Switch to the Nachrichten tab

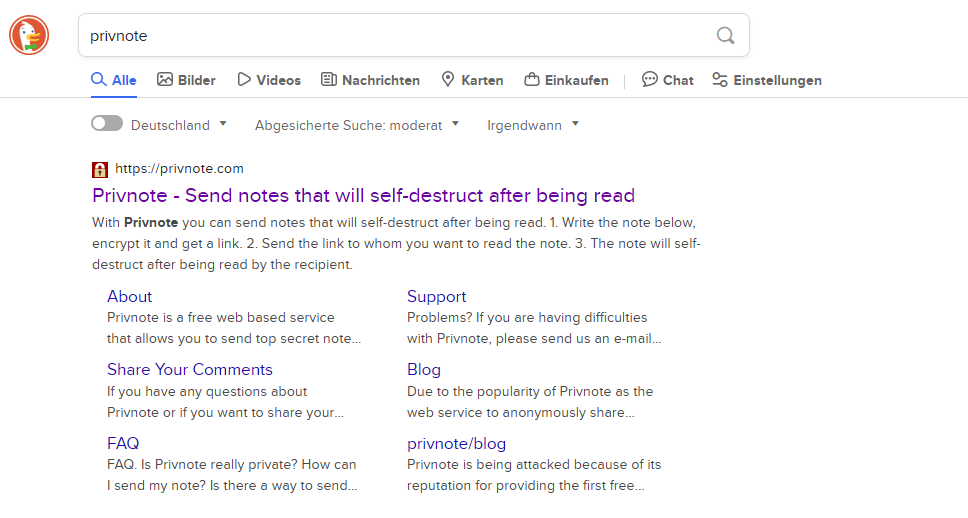[x=370, y=80]
